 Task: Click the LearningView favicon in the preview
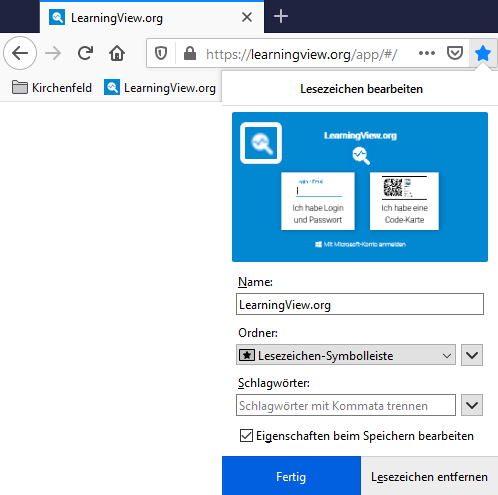261,143
